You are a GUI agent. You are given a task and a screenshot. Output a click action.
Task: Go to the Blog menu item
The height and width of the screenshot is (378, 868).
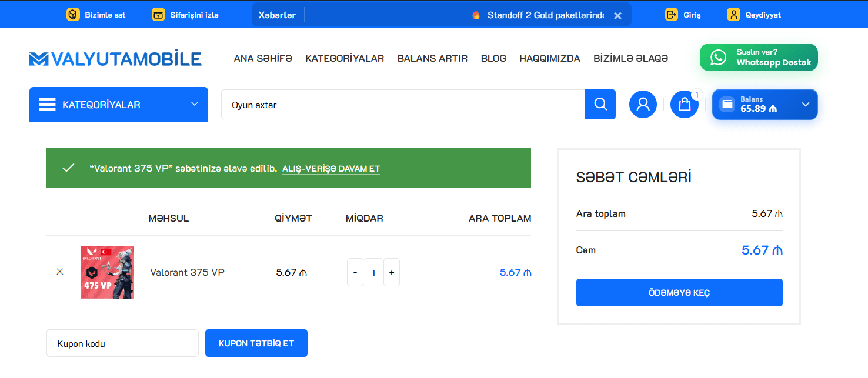tap(493, 58)
